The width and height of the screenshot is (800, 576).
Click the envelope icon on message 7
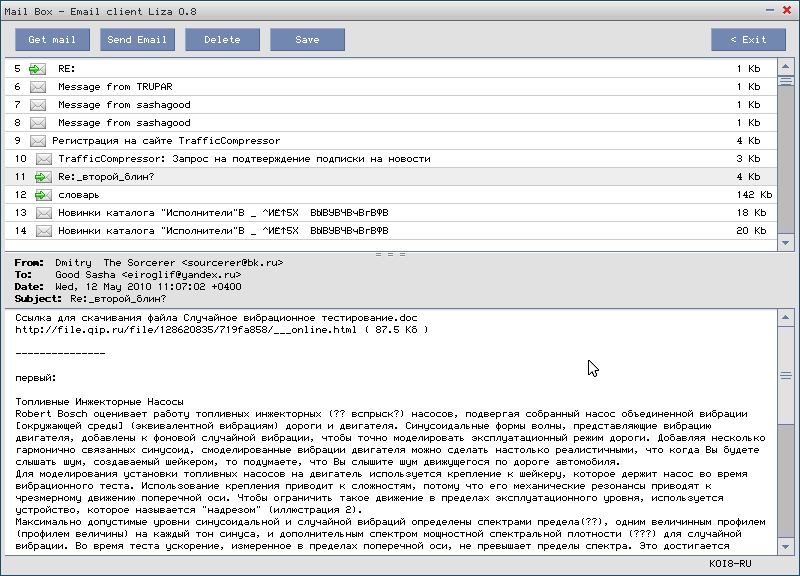(x=38, y=105)
